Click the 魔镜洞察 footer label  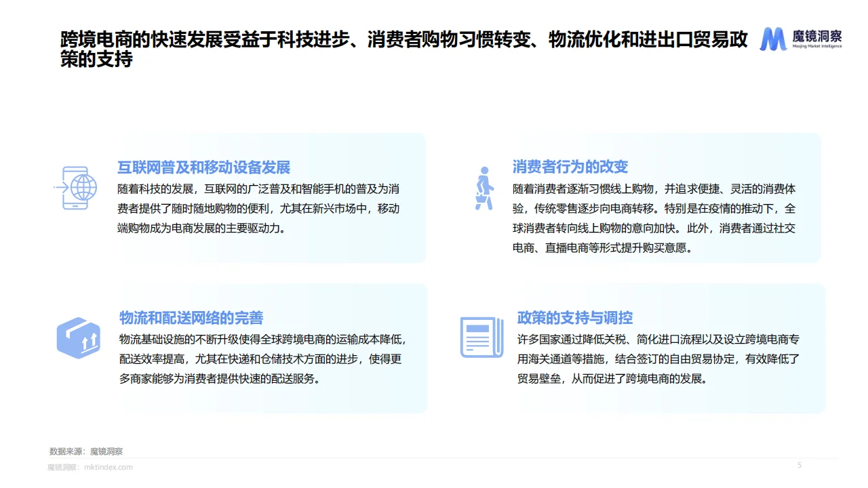pyautogui.click(x=63, y=466)
